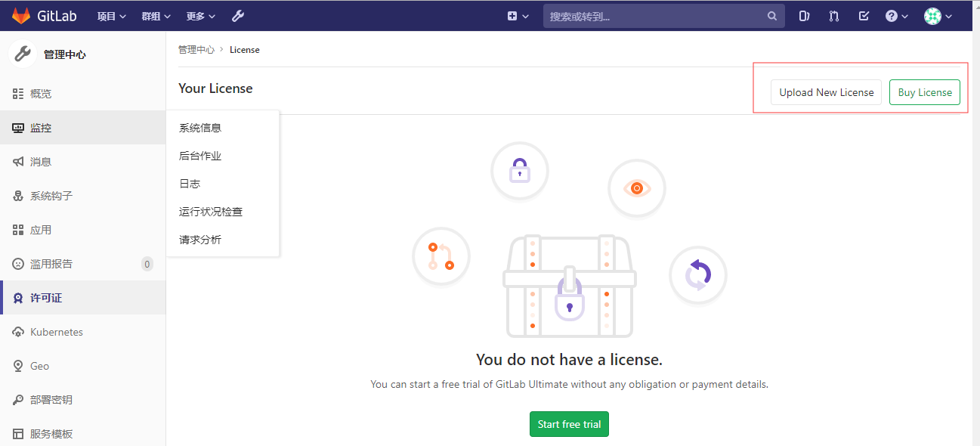This screenshot has width=980, height=446.
Task: Expand the new project plus dropdown
Action: (x=516, y=15)
